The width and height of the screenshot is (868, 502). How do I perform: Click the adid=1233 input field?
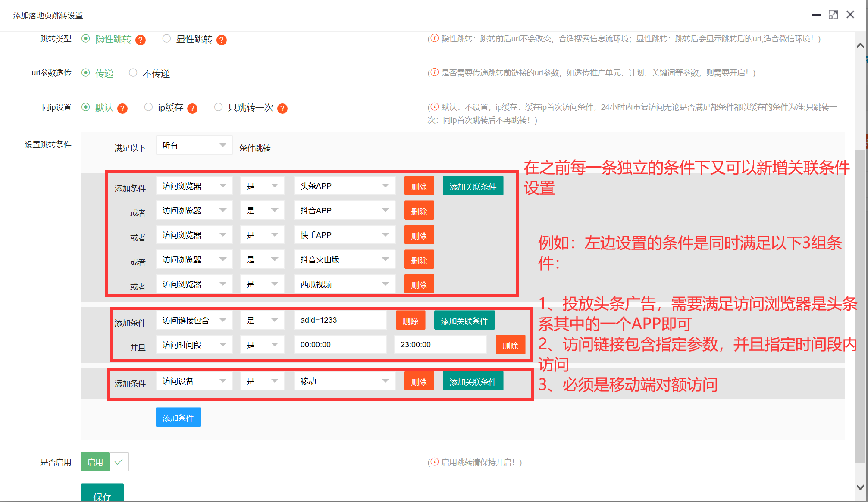click(340, 320)
